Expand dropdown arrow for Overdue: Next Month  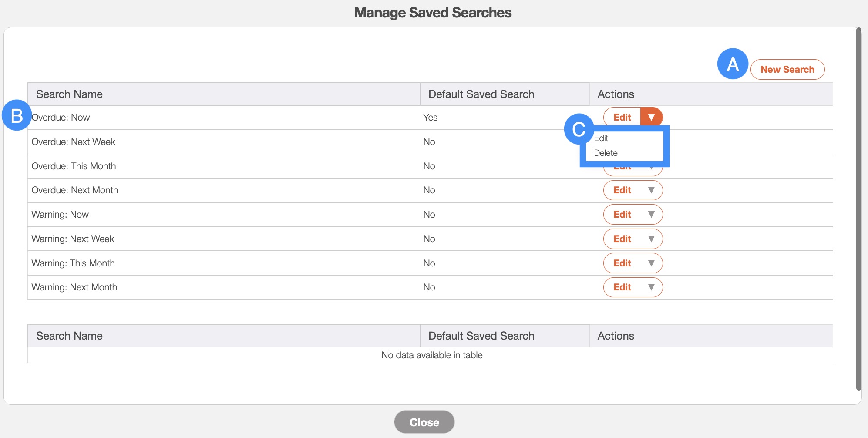(651, 190)
